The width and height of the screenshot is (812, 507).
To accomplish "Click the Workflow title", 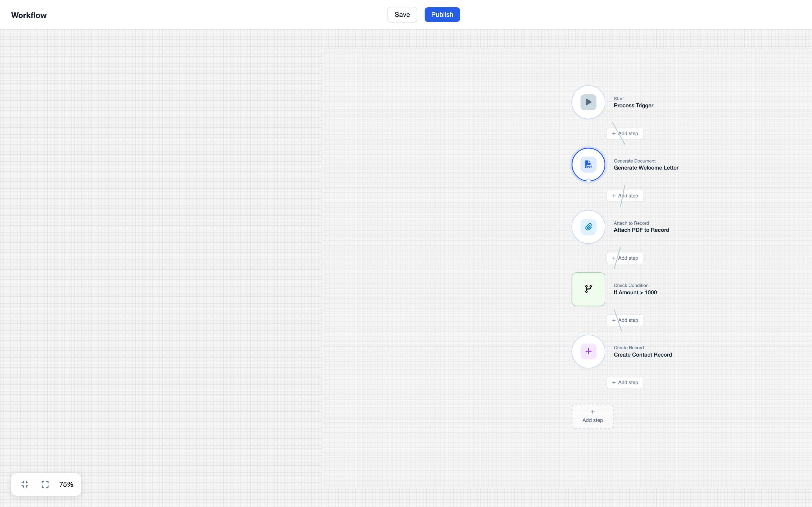I will click(x=29, y=15).
